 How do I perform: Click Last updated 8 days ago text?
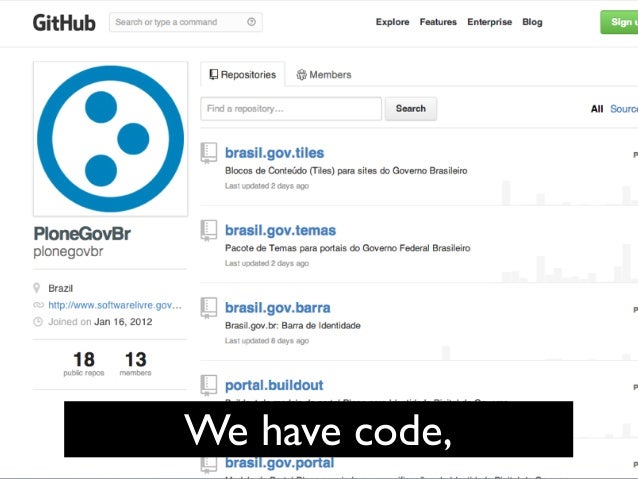tap(267, 341)
